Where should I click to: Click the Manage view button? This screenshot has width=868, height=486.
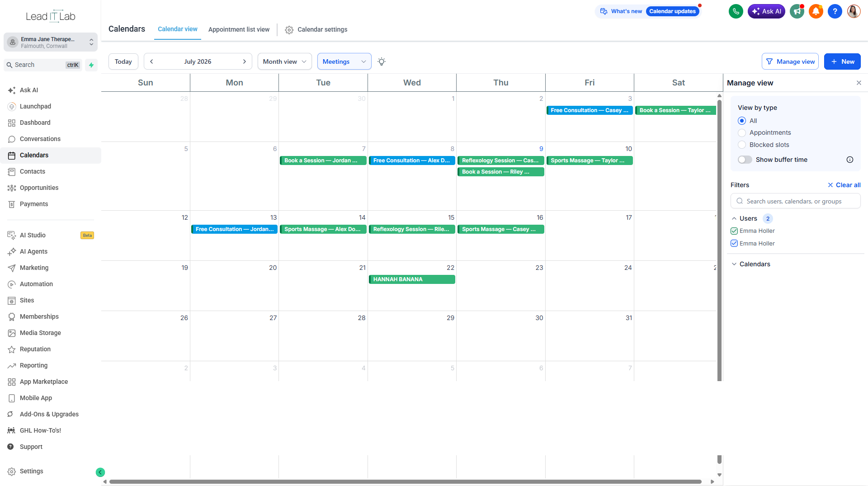click(x=790, y=61)
